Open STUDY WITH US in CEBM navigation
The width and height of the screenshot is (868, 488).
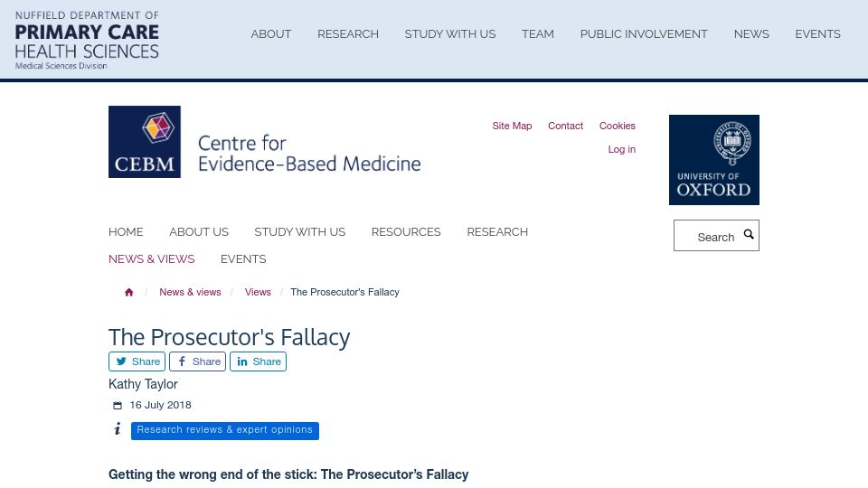(x=299, y=232)
